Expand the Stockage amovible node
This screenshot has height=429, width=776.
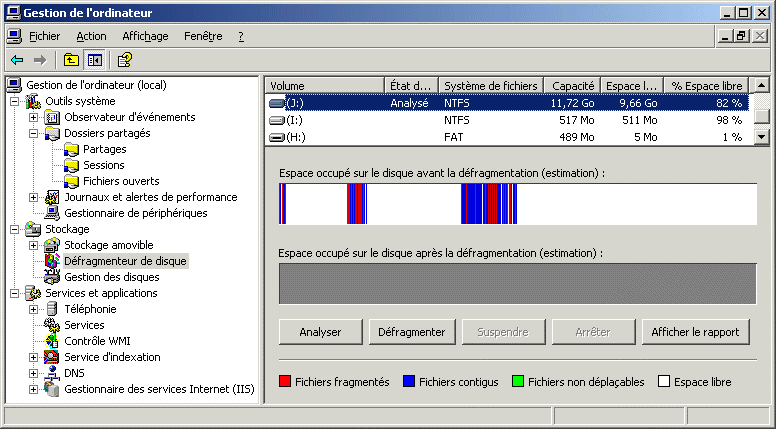tap(34, 245)
